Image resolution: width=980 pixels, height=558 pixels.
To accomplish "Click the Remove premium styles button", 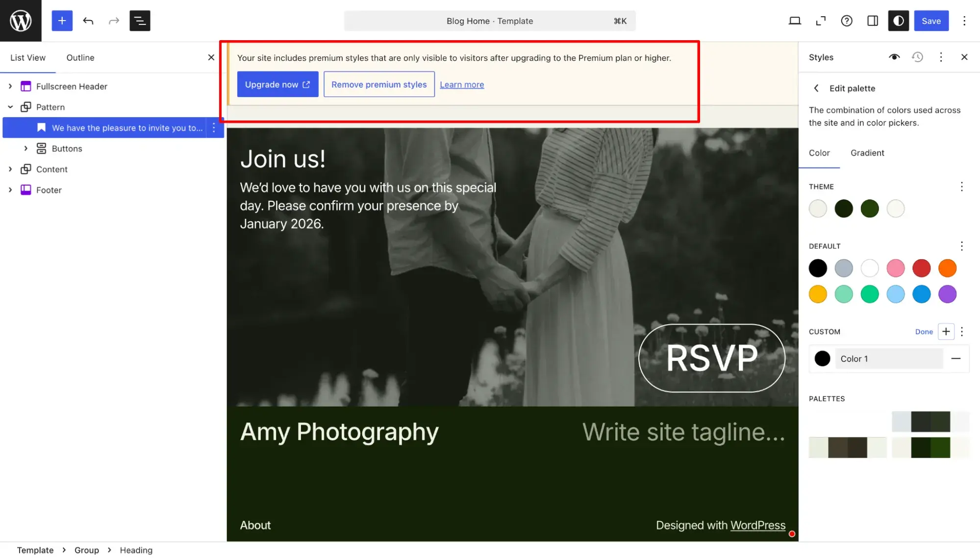I will pyautogui.click(x=379, y=84).
